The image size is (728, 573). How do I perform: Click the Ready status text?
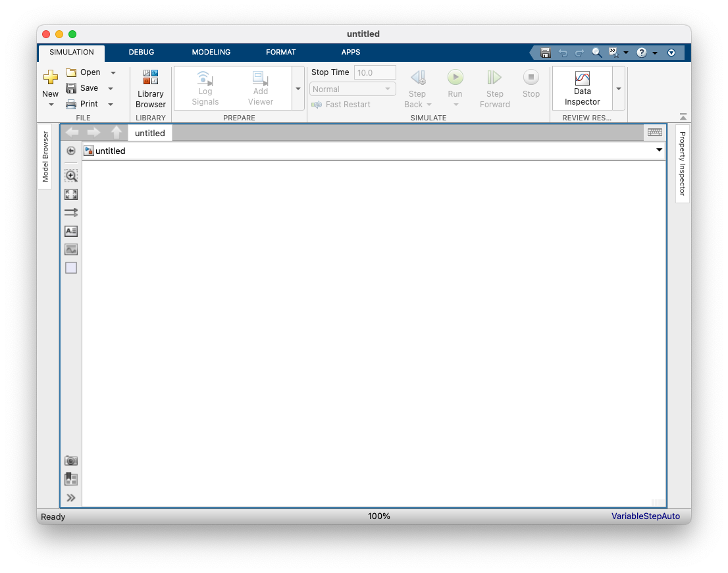point(53,517)
